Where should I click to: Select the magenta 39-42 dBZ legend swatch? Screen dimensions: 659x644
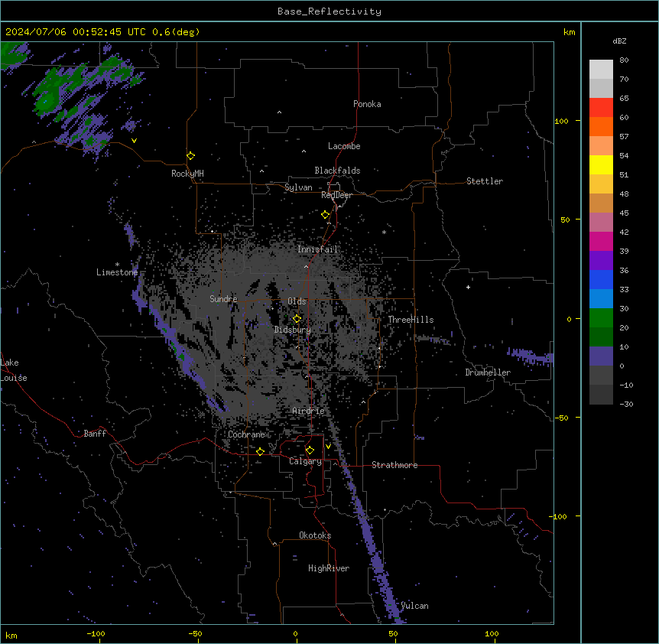click(601, 241)
